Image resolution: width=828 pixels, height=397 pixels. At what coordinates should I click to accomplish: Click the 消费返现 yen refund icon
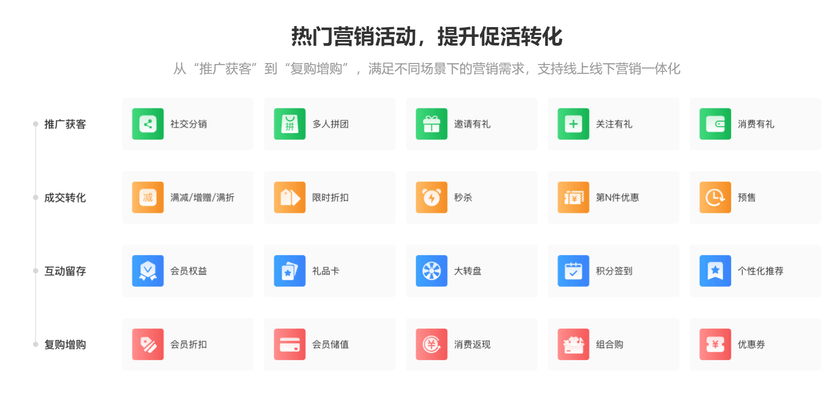tap(431, 344)
